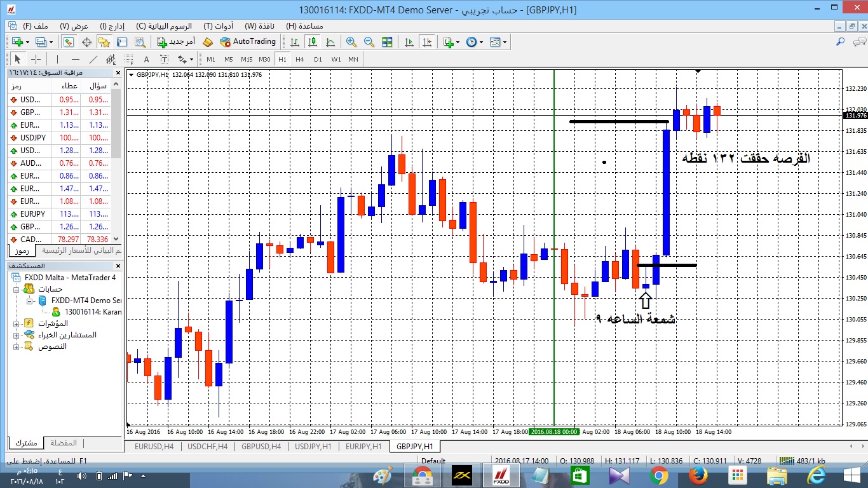Collapse the حسابات accounts tree node
Viewport: 868px width, 488px height.
click(x=17, y=289)
